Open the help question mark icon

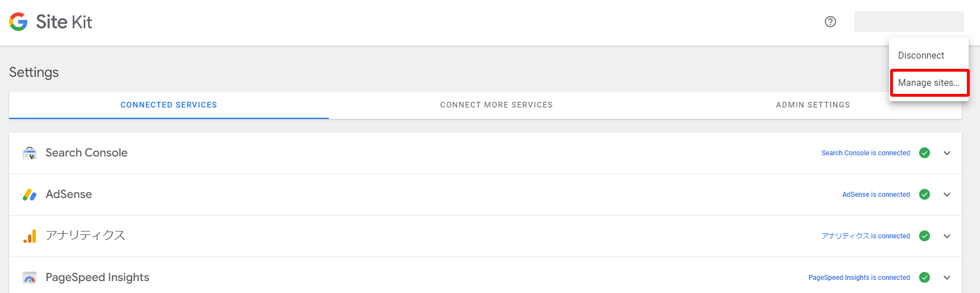click(x=830, y=22)
